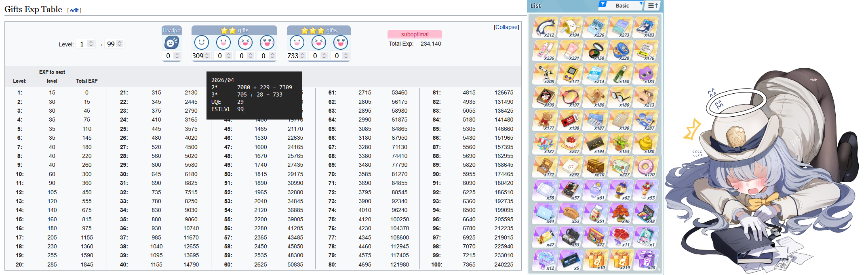The height and width of the screenshot is (275, 868).
Task: Click the edit link beside Gifts Exp Table
Action: [74, 10]
